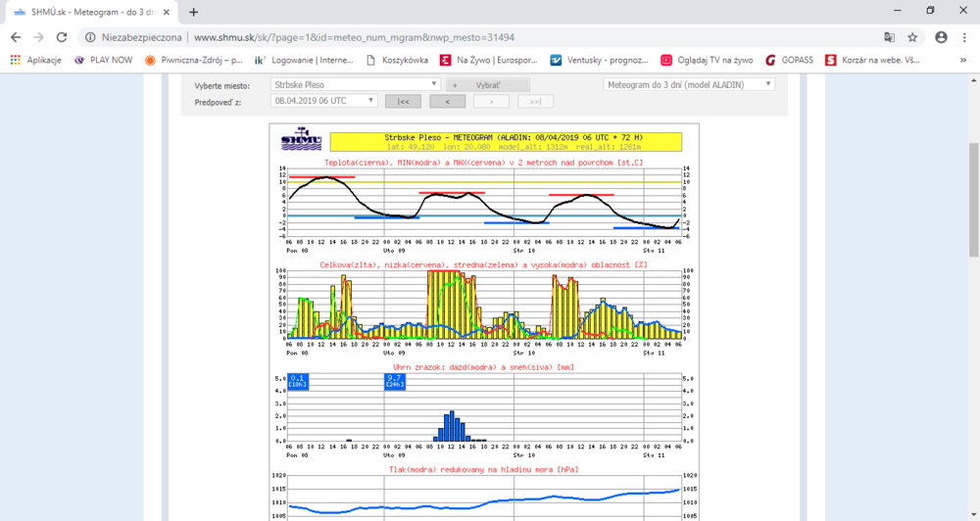The height and width of the screenshot is (521, 980).
Task: Open Ventusky prognoz... bookmark
Action: 600,60
